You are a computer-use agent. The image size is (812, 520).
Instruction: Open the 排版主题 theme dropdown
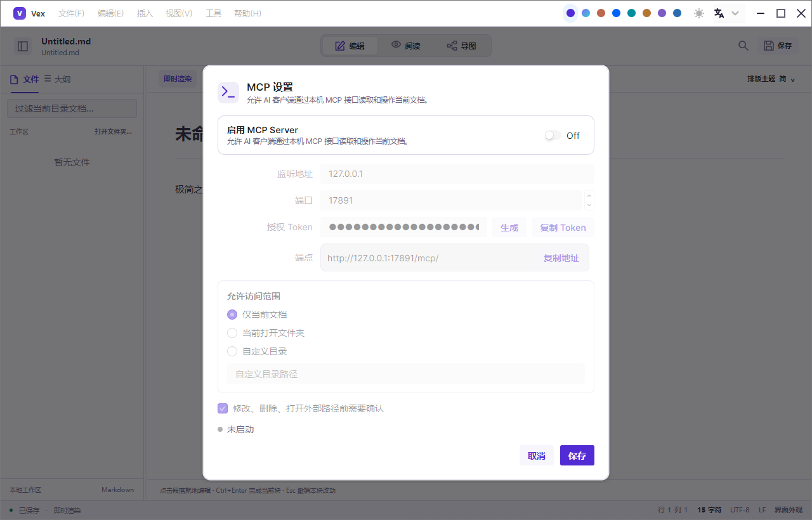click(771, 79)
